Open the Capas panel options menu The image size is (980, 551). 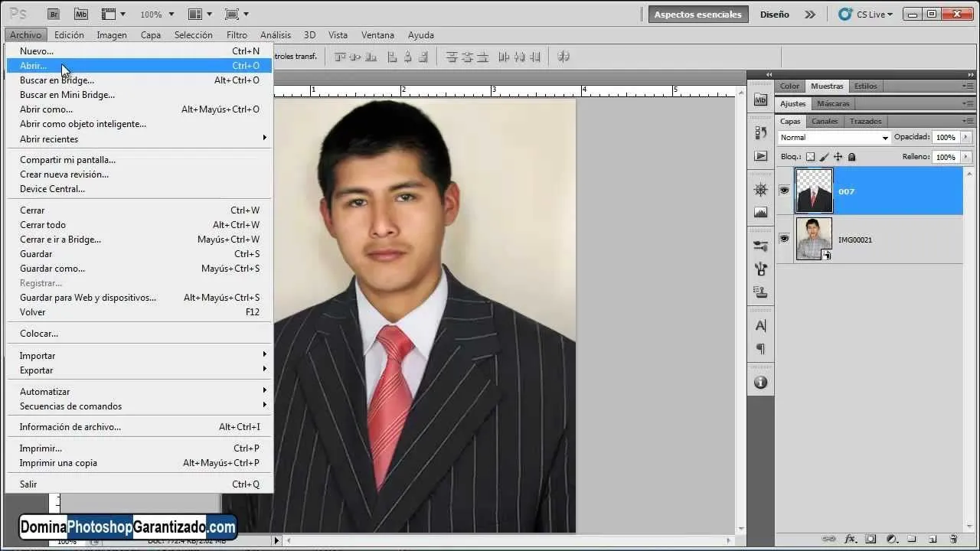968,121
